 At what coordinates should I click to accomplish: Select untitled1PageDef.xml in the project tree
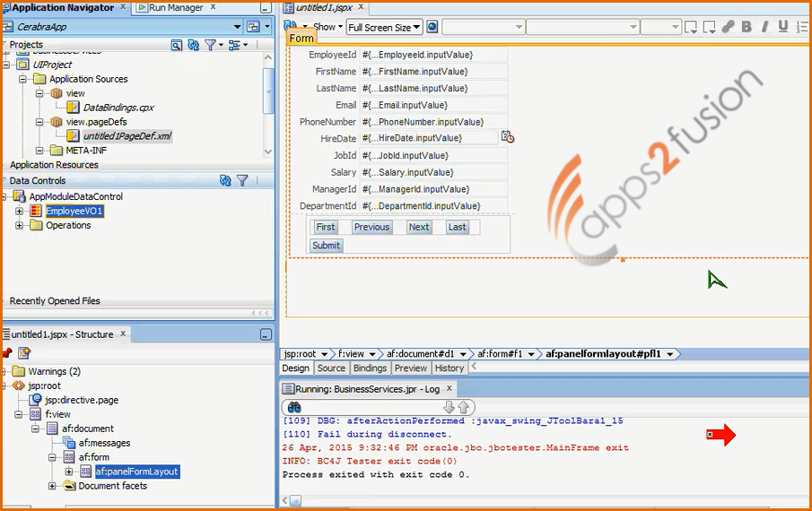tap(127, 136)
